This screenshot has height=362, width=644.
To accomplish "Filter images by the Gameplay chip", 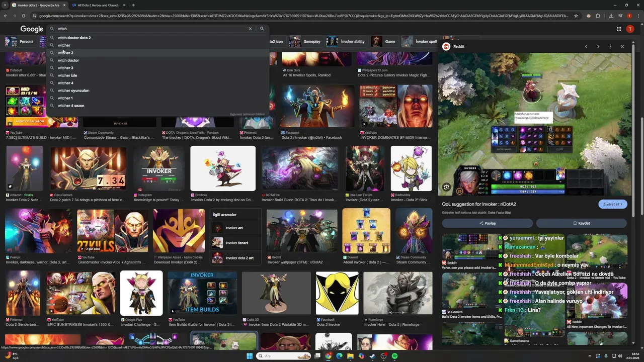I will click(x=305, y=41).
